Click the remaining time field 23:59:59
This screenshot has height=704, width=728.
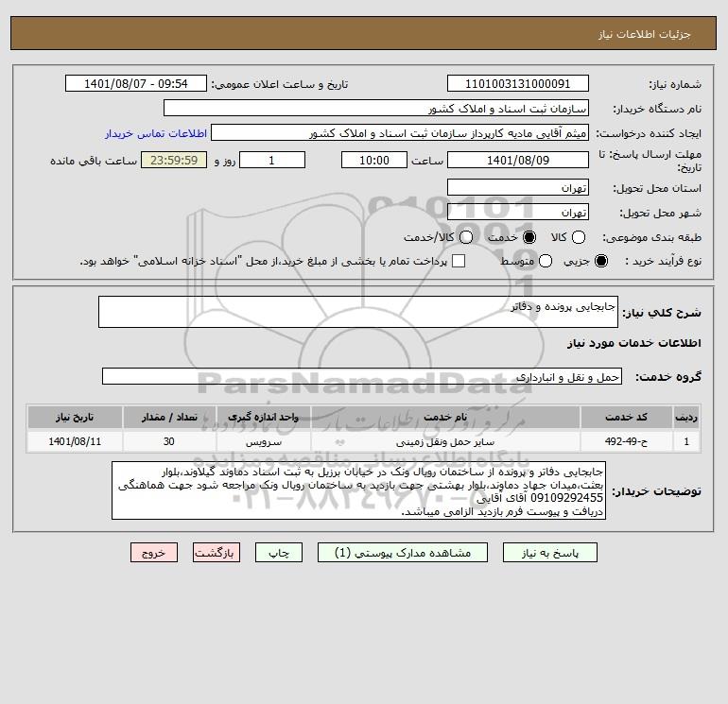(174, 160)
